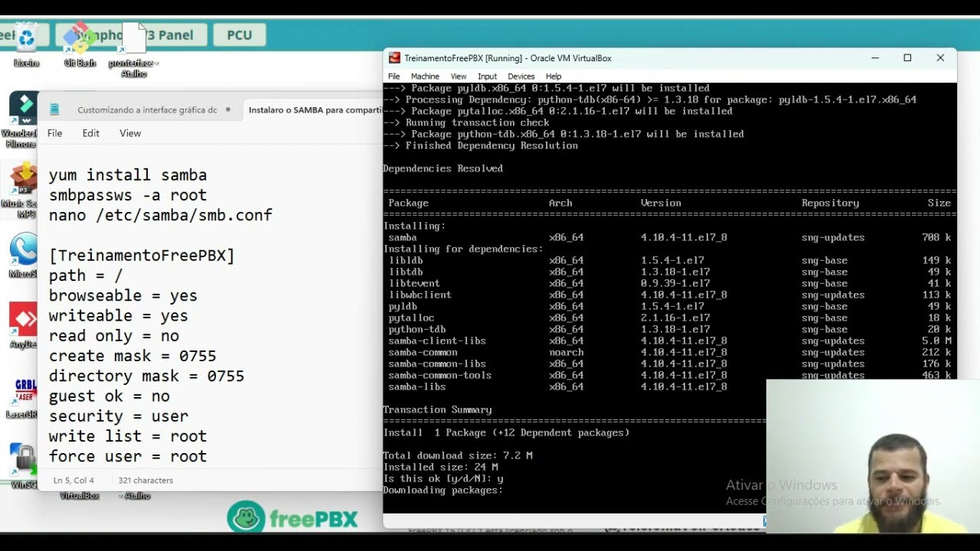Viewport: 980px width, 551px height.
Task: Click the Notepad app icon in its title bar
Action: point(54,109)
